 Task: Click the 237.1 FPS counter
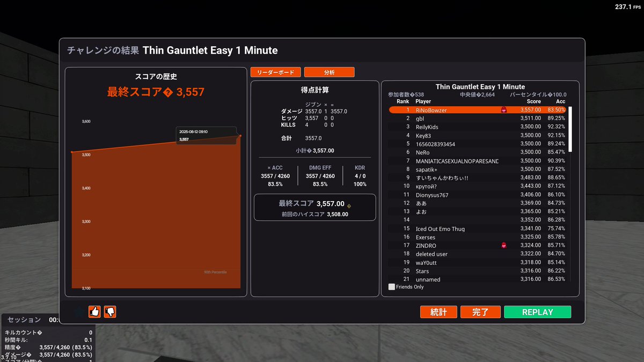pyautogui.click(x=627, y=6)
